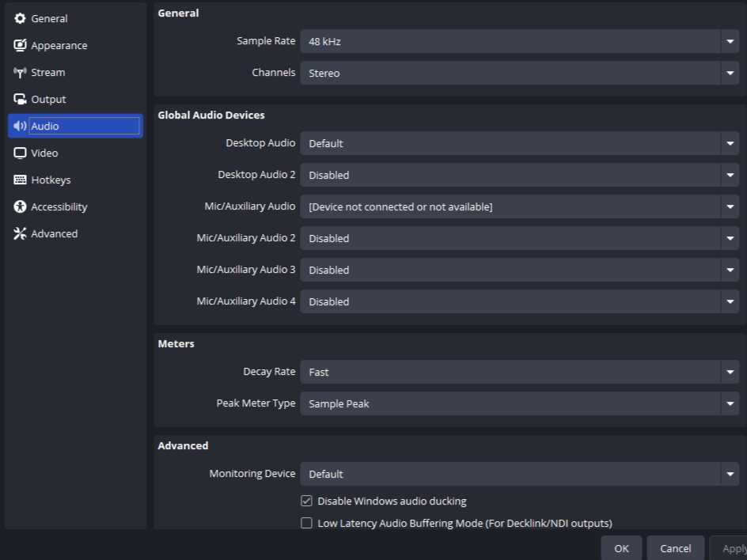Viewport: 747px width, 560px height.
Task: Select the Appearance icon in sidebar
Action: 20,46
